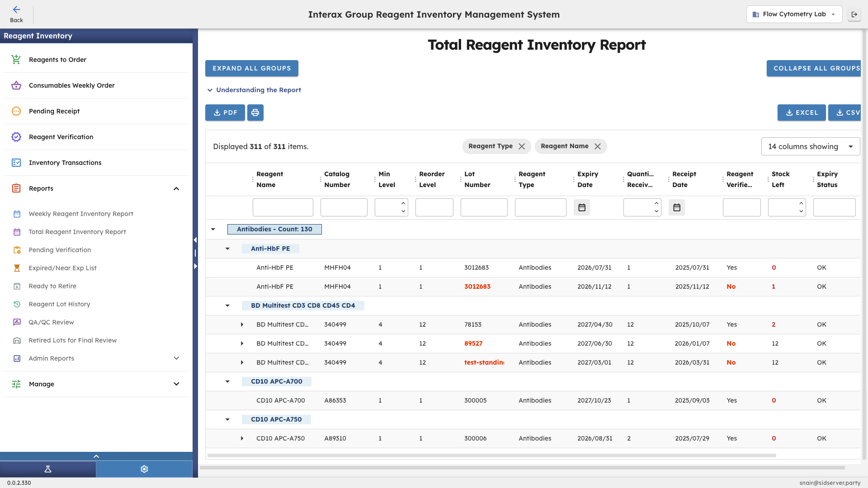Open the lab flask icon at bottom left
The image size is (868, 488).
coord(48,469)
